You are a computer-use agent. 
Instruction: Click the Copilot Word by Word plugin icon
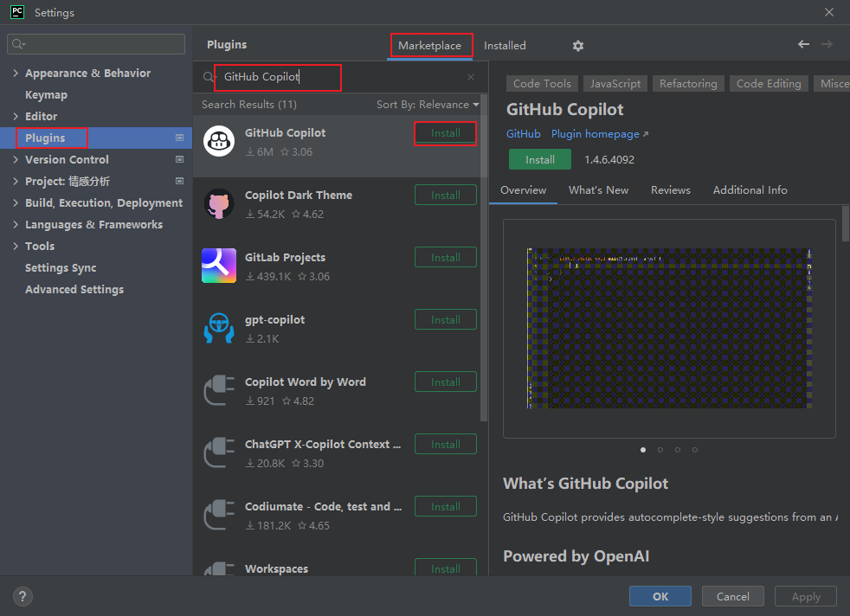(219, 390)
